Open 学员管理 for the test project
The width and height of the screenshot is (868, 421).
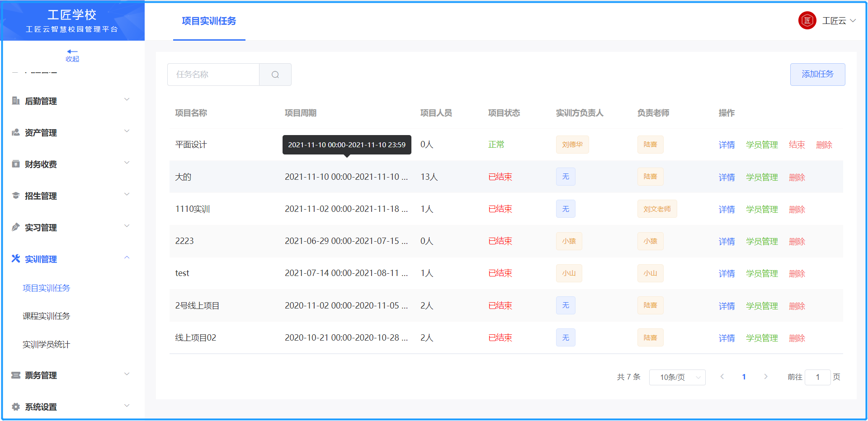coord(762,274)
